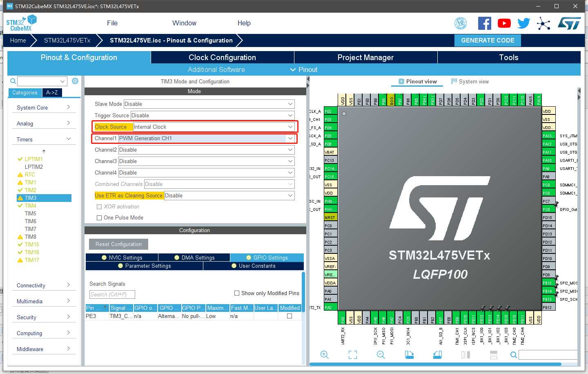Screen dimensions: 588x374
Task: Click pin PA2 on the chip
Action: point(330,307)
